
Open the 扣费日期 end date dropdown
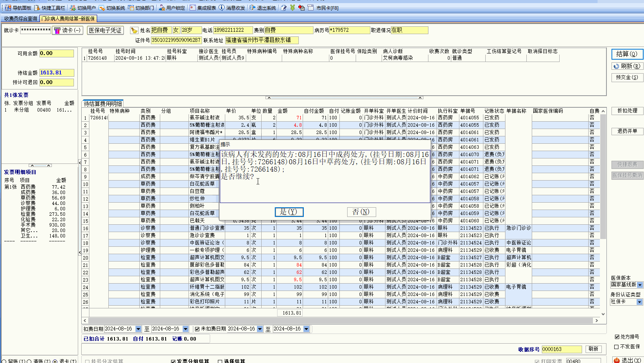point(185,329)
